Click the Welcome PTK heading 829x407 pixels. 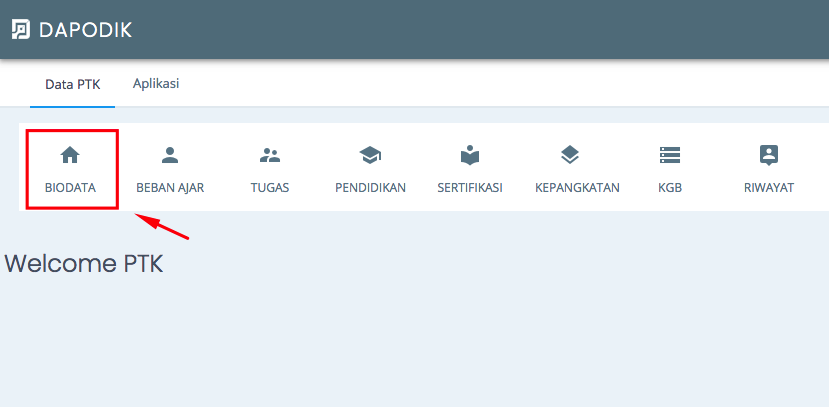[x=84, y=263]
